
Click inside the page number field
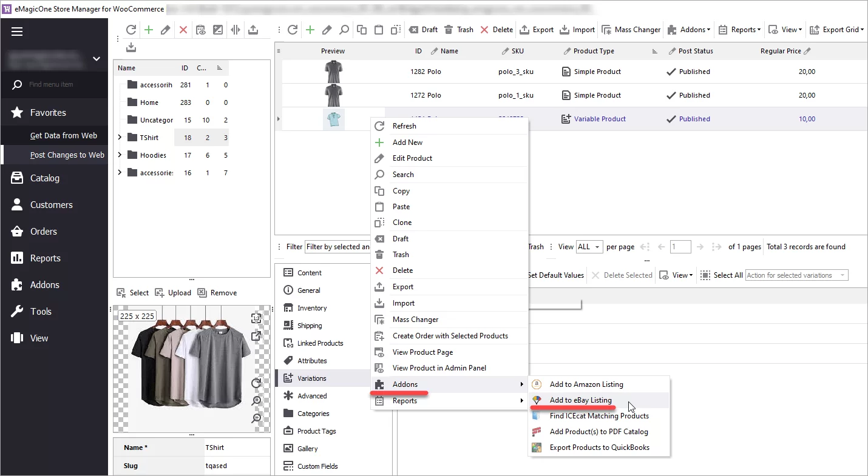(x=680, y=247)
